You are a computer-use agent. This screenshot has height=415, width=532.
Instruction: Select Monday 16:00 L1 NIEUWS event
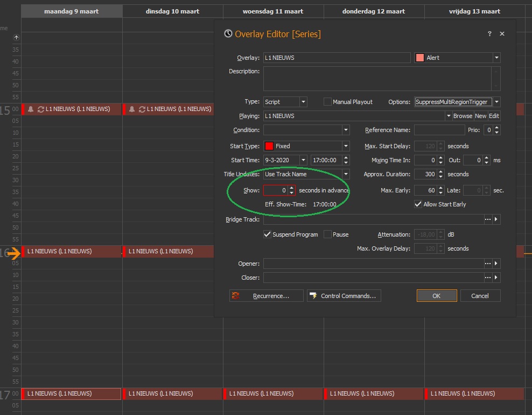click(x=71, y=251)
